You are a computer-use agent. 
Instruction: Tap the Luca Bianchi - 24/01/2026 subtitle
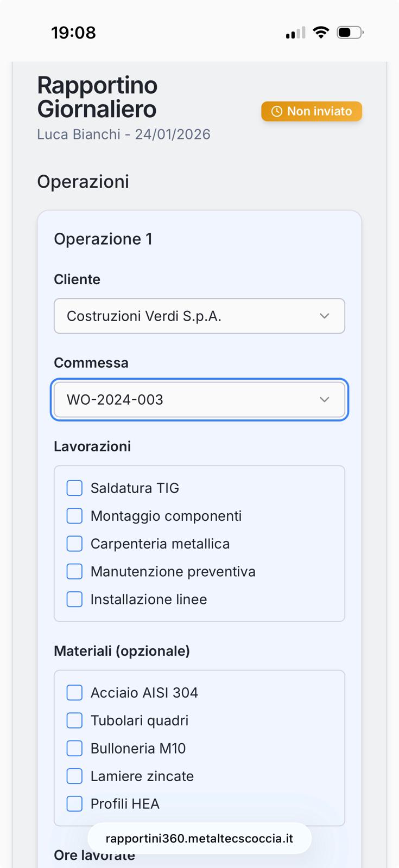pyautogui.click(x=124, y=135)
